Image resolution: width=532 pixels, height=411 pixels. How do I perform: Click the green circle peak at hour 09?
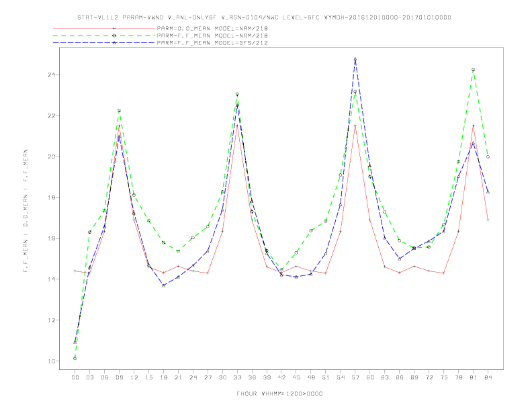pyautogui.click(x=119, y=111)
